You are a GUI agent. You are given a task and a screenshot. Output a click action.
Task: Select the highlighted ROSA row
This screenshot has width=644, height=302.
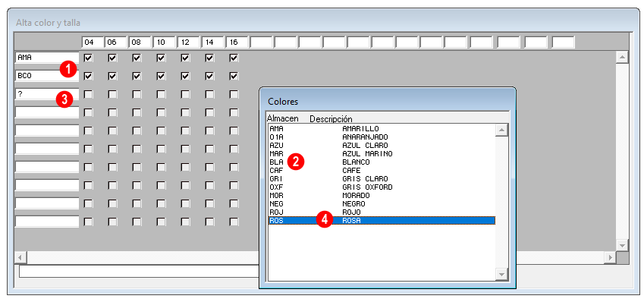(382, 220)
